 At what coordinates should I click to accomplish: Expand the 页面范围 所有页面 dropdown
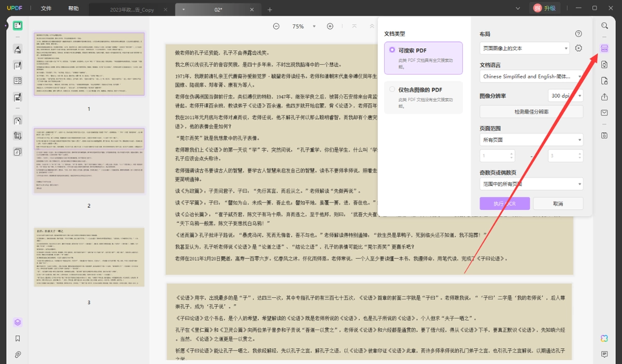531,140
